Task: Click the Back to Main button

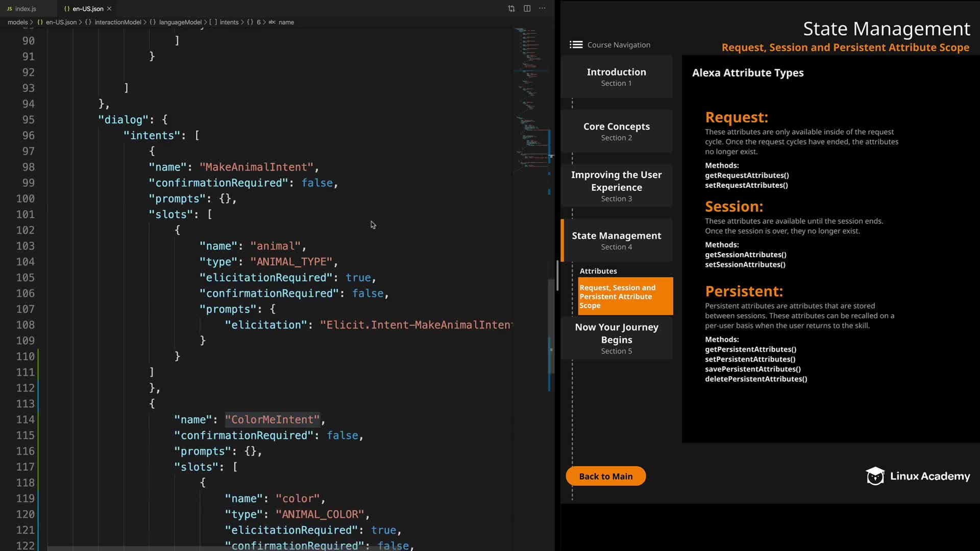Action: [605, 476]
